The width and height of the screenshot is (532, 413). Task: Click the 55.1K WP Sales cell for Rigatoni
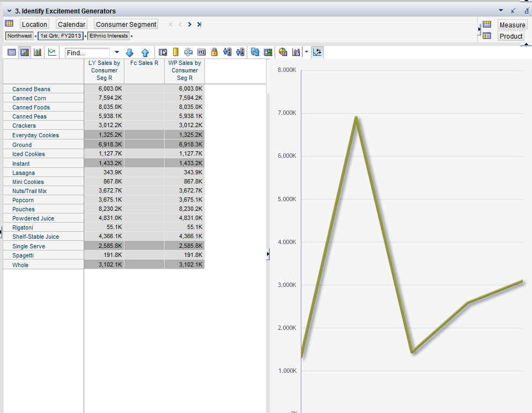click(x=184, y=227)
